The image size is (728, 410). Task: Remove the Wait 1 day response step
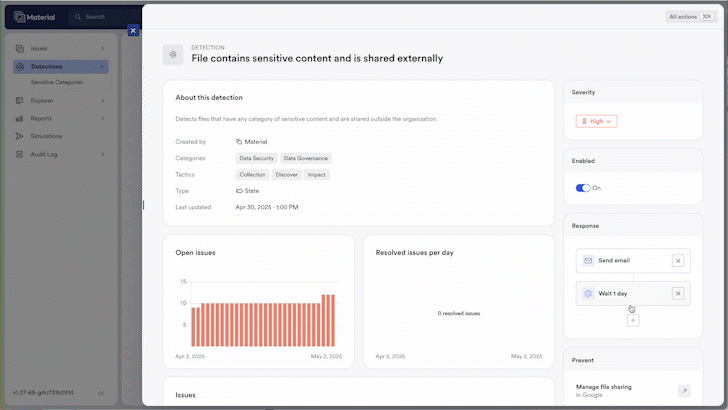point(677,293)
